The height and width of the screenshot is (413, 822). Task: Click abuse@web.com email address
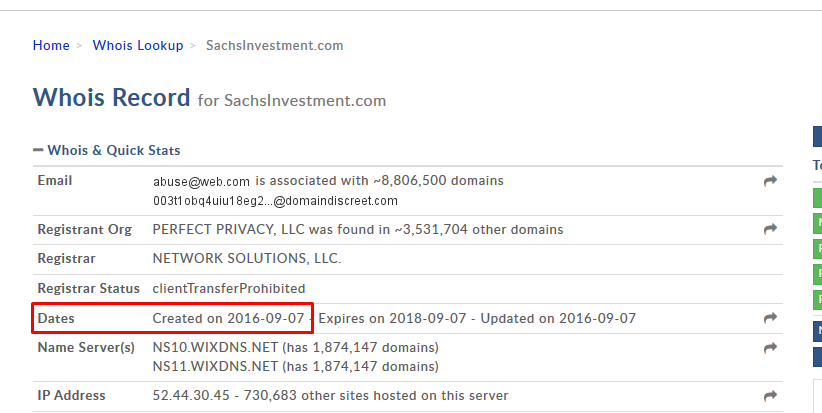tap(201, 181)
